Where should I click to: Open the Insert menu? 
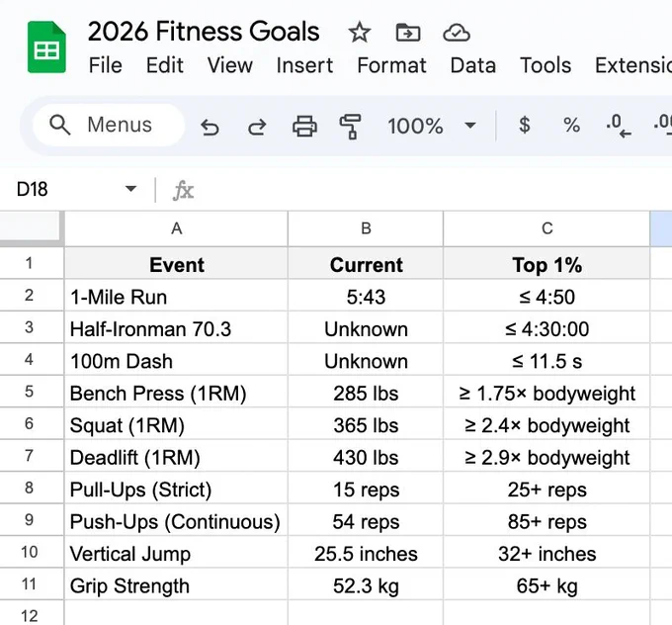point(304,65)
